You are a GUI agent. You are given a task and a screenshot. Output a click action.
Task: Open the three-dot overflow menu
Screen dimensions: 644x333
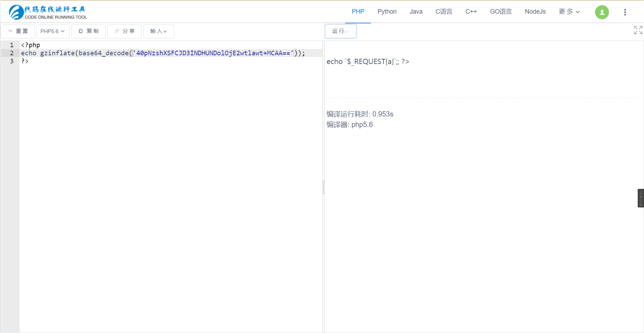coord(625,12)
